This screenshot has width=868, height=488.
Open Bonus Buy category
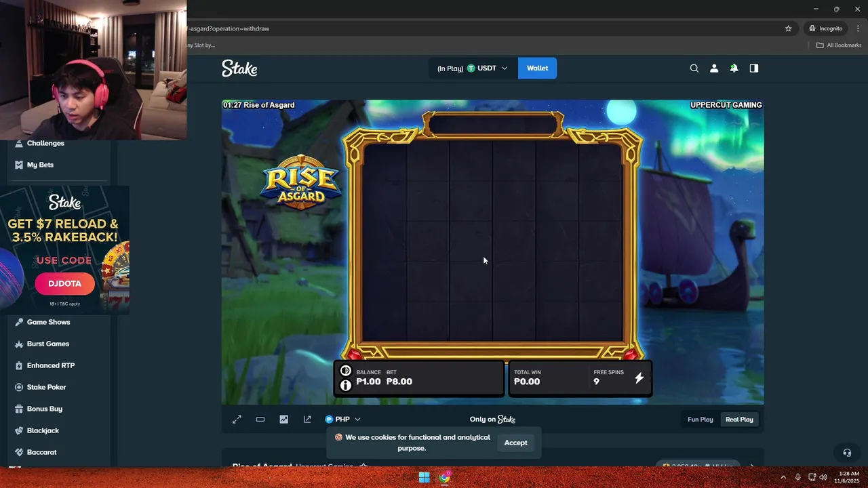[44, 409]
